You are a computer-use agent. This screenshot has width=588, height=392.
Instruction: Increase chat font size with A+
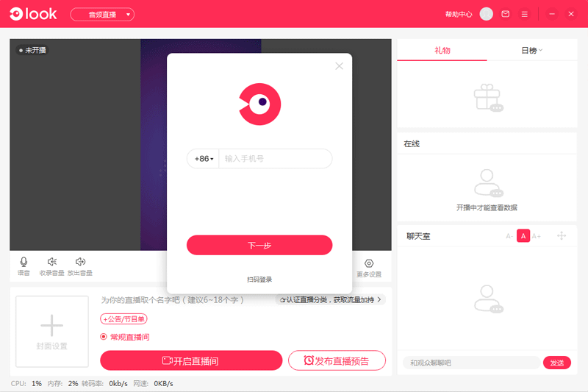point(537,236)
